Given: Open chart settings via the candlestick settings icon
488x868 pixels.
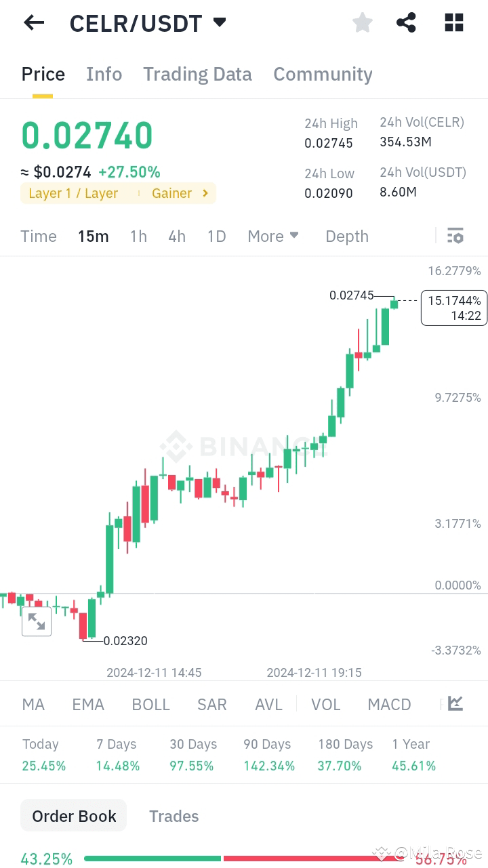Looking at the screenshot, I should click(455, 235).
